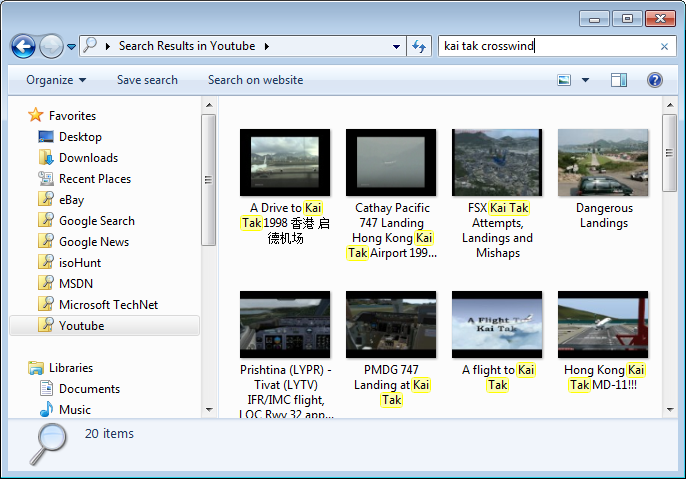686x479 pixels.
Task: Click the title "A flight to Kai Tak"
Action: click(x=498, y=377)
